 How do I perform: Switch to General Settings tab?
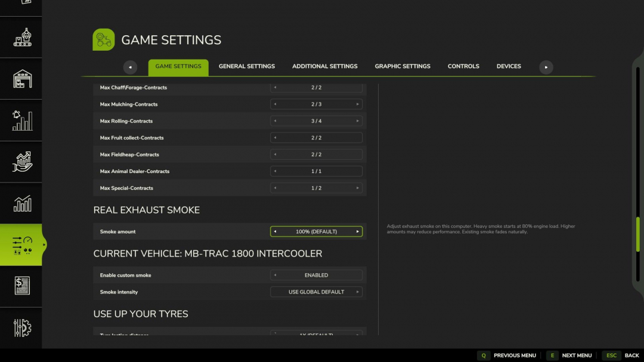pos(246,66)
